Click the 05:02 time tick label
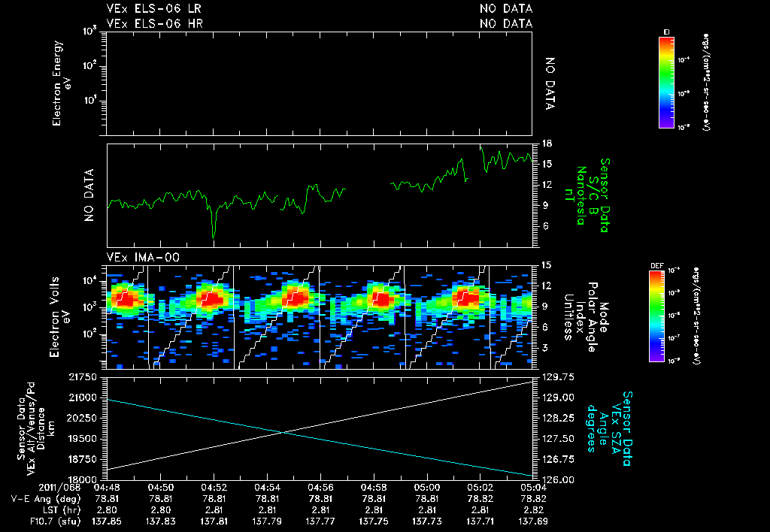The height and width of the screenshot is (532, 770). coord(480,488)
